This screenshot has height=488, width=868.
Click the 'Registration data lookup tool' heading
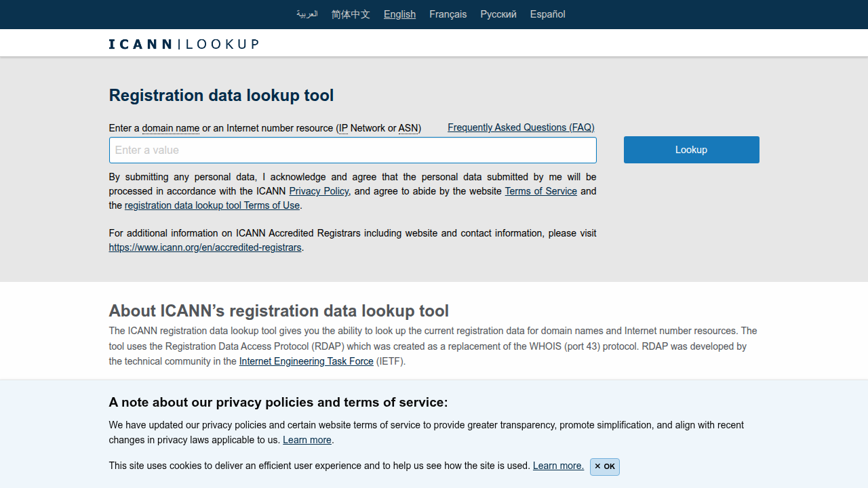(221, 96)
